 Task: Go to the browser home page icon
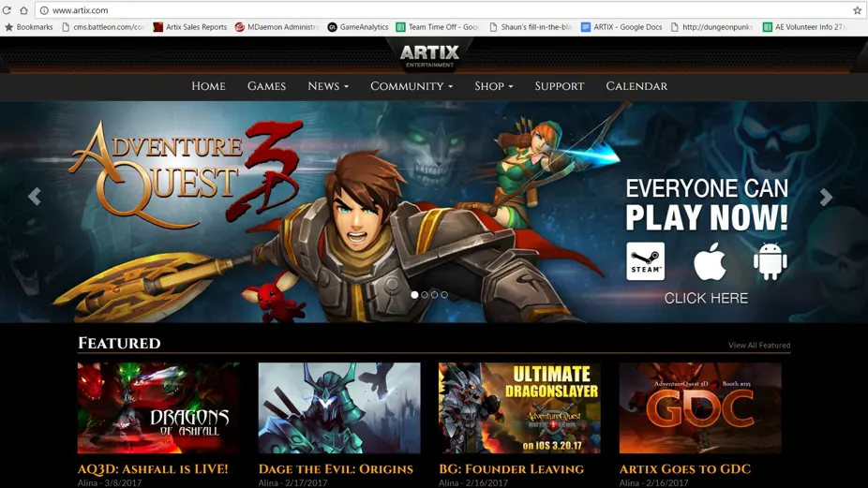[x=23, y=10]
